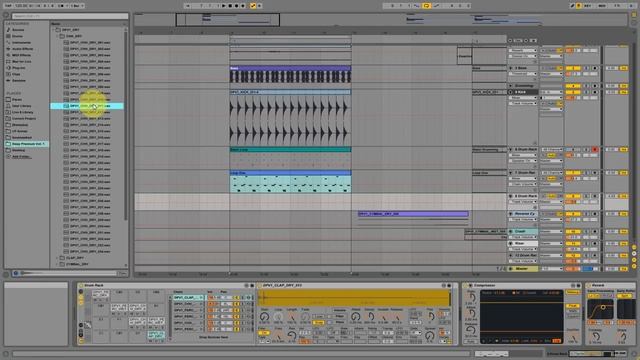
Task: Select the cyan Loop One MIDI clip
Action: tap(290, 182)
